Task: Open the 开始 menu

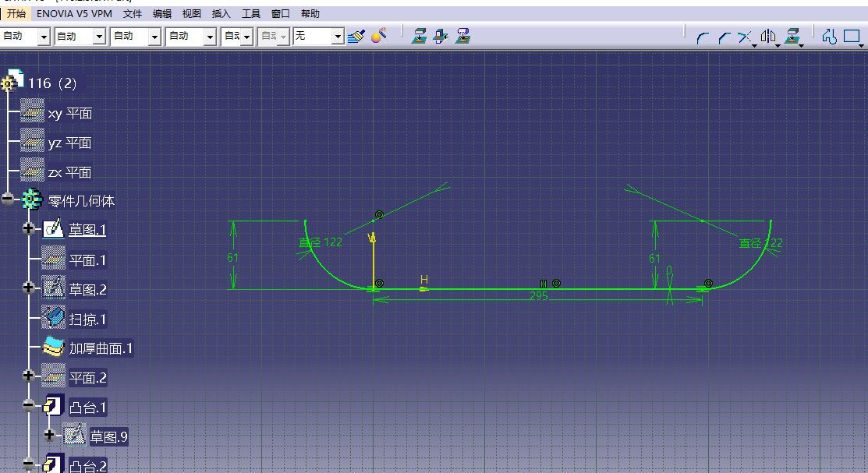Action: click(x=16, y=13)
